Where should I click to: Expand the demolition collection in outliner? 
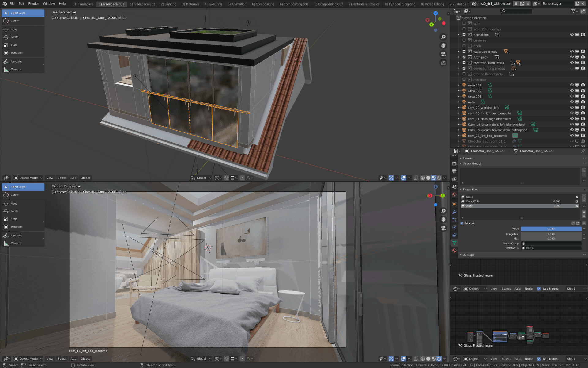pos(458,35)
